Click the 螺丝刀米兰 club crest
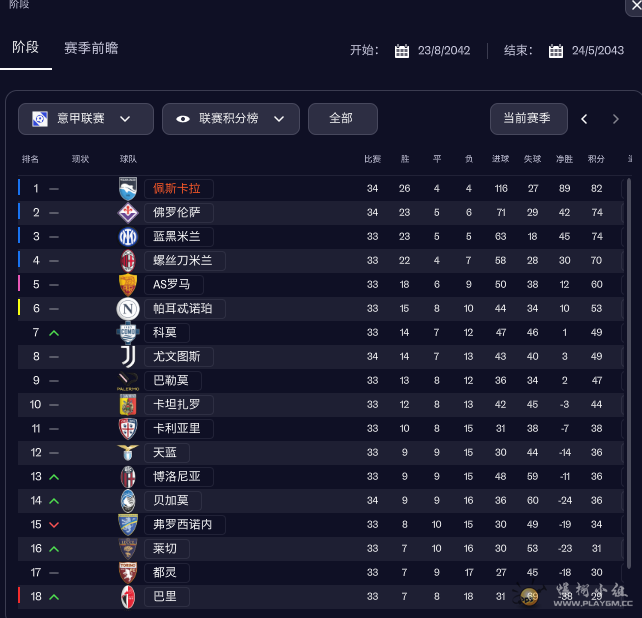Screen dimensions: 642x618 coord(128,260)
